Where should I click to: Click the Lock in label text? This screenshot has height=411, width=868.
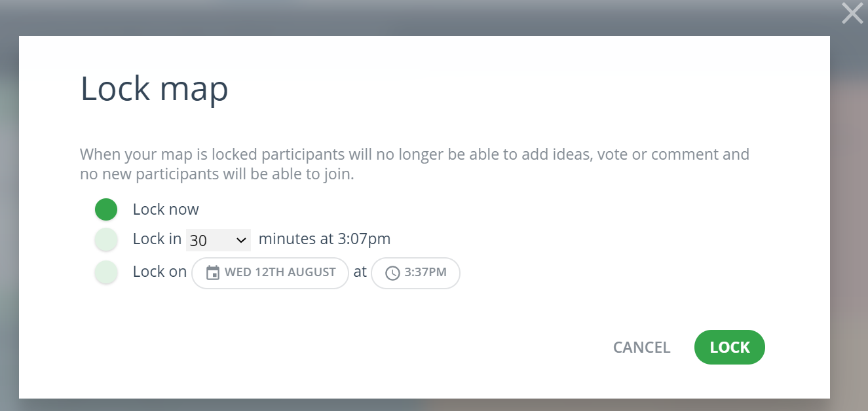pyautogui.click(x=157, y=239)
